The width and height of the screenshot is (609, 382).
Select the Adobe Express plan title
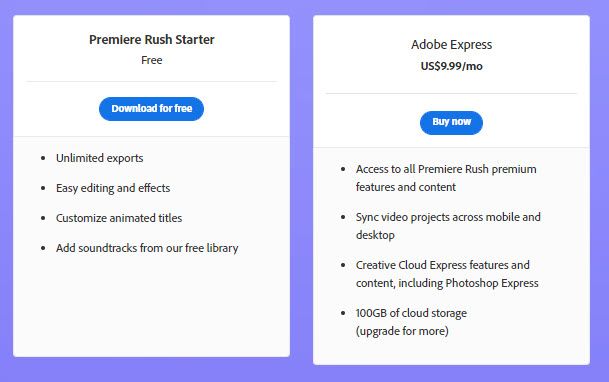[x=451, y=45]
